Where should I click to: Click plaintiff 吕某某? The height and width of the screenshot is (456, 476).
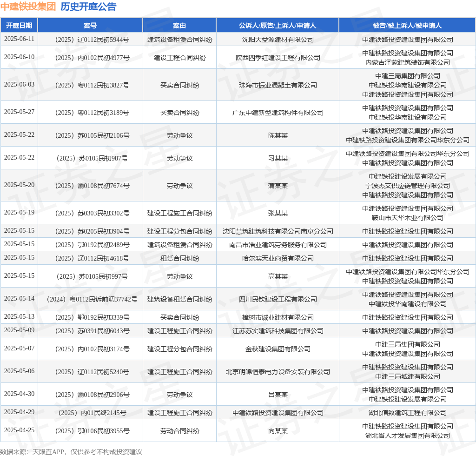[x=278, y=395]
